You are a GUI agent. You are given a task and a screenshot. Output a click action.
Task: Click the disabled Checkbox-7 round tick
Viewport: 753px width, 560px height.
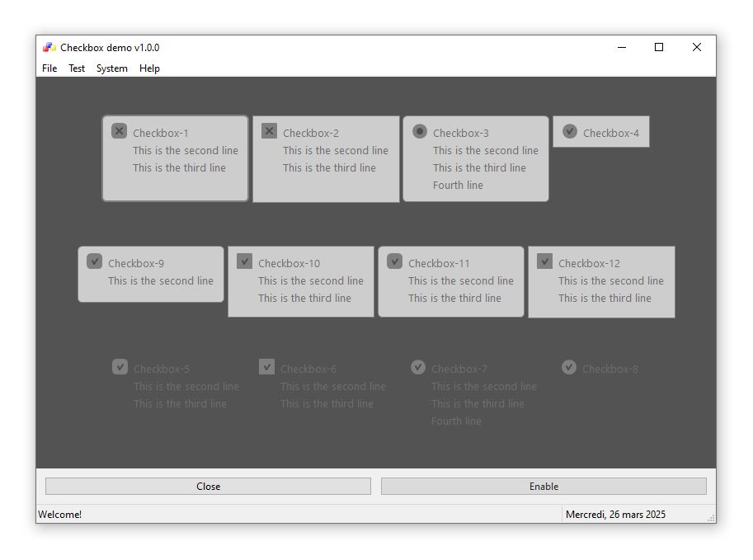pos(418,367)
